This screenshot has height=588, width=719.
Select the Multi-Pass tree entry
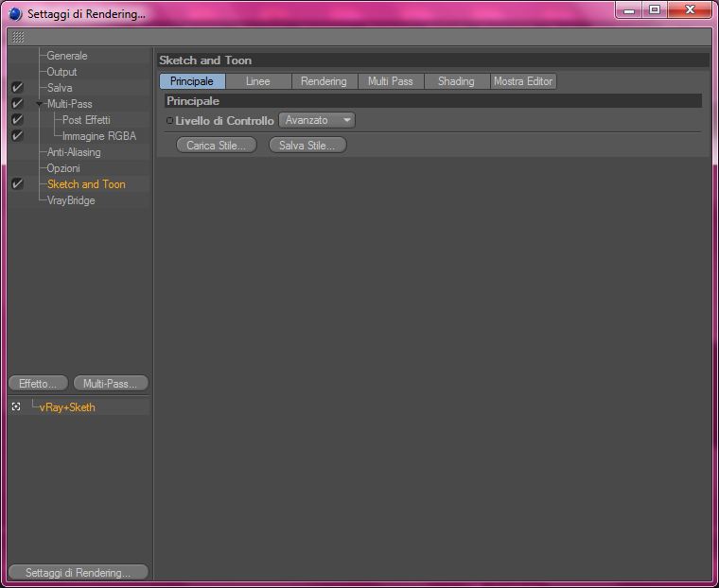70,104
